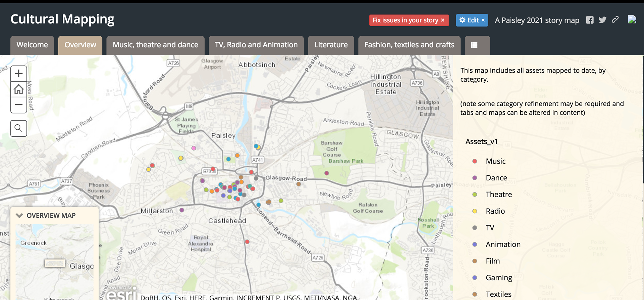
Task: Click the Theatre legend label
Action: coord(499,195)
